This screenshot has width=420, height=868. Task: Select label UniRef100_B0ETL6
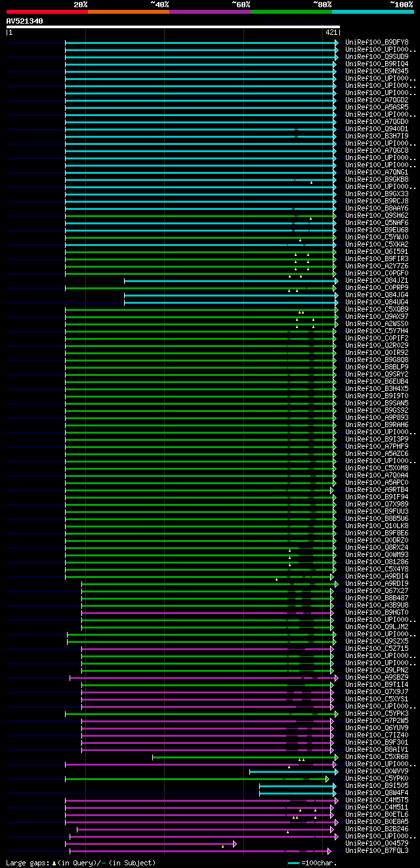[377, 815]
